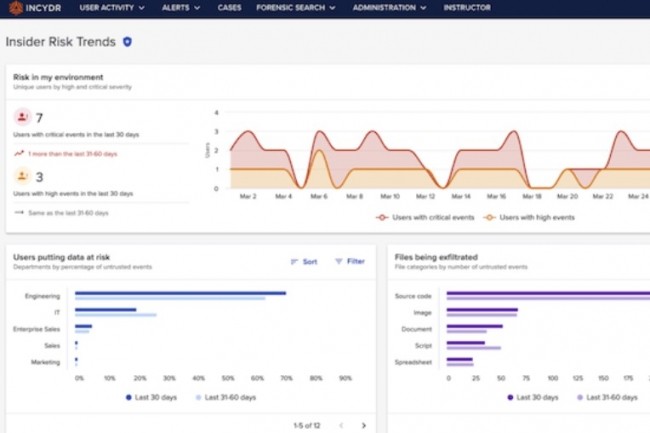Click the Filter funnel icon
Viewport: 650px width, 433px height.
[x=339, y=261]
